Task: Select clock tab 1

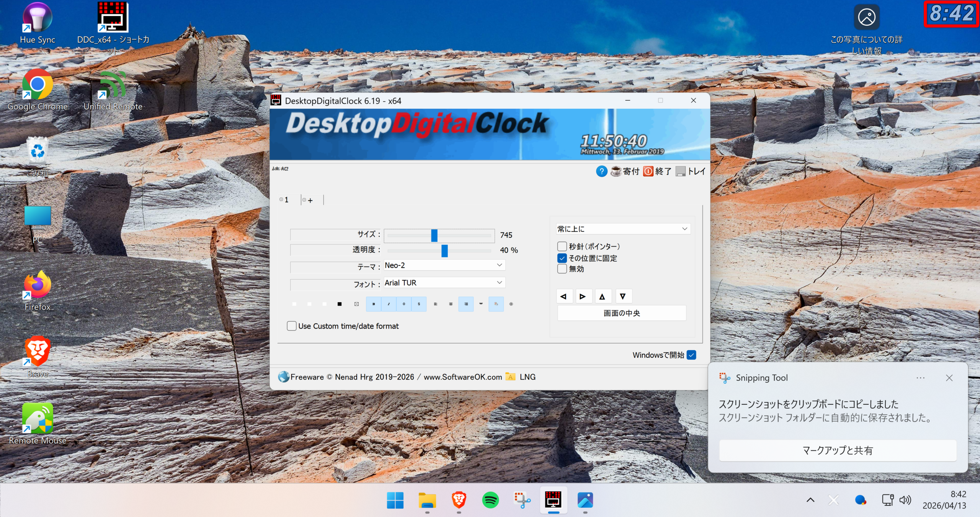Action: click(x=286, y=200)
